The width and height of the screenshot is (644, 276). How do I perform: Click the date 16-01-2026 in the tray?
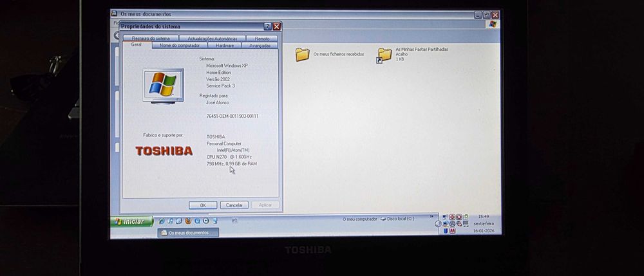tap(484, 231)
